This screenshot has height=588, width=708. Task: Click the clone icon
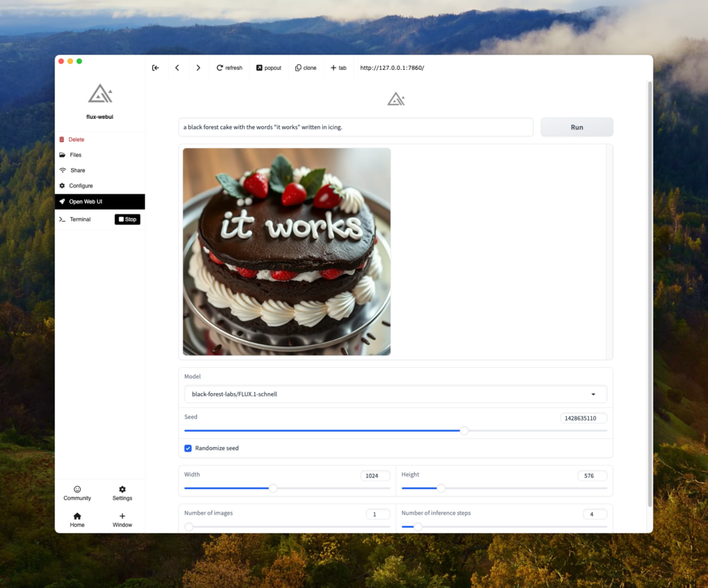tap(298, 68)
